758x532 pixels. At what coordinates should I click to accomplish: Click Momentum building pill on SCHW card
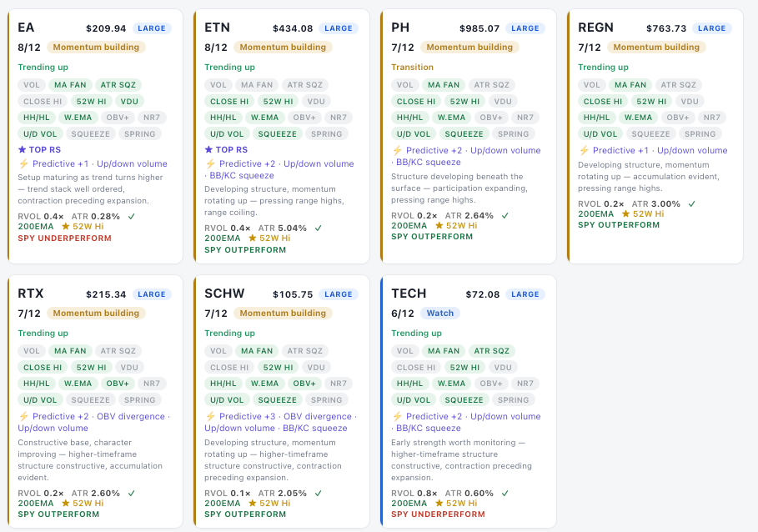283,313
